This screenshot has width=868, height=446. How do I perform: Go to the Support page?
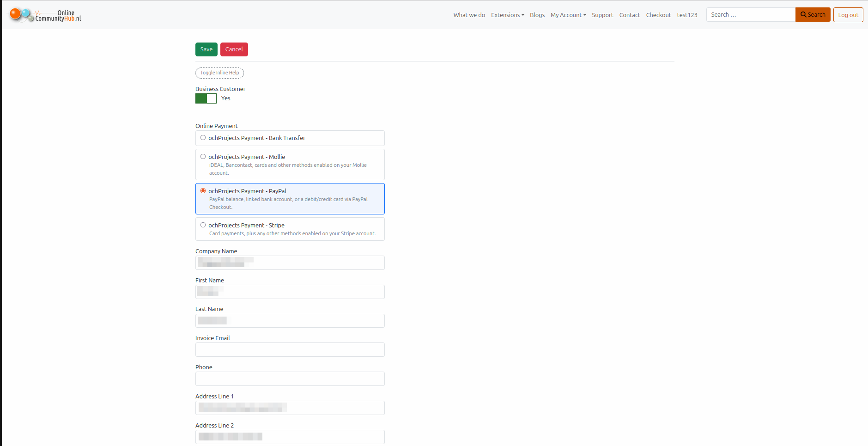pyautogui.click(x=602, y=15)
